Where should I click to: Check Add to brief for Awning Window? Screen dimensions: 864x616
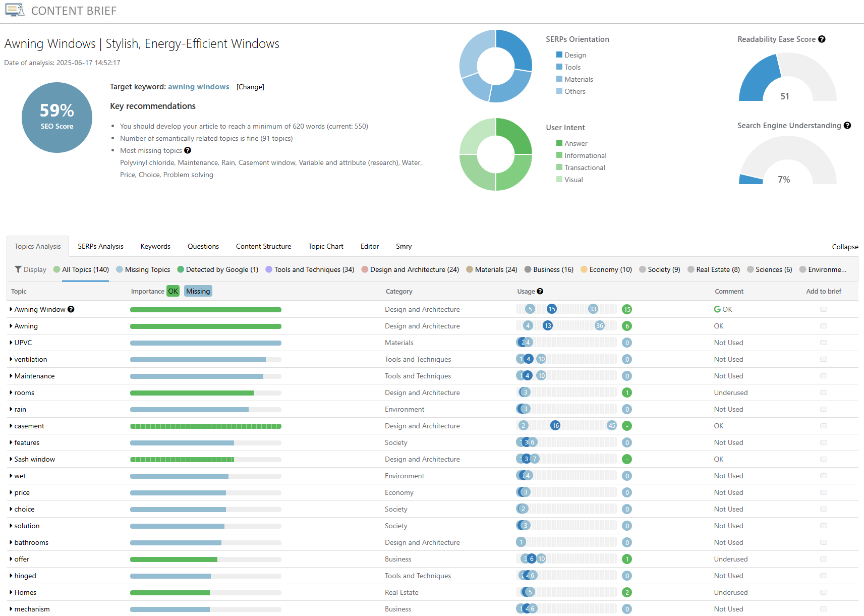tap(824, 309)
